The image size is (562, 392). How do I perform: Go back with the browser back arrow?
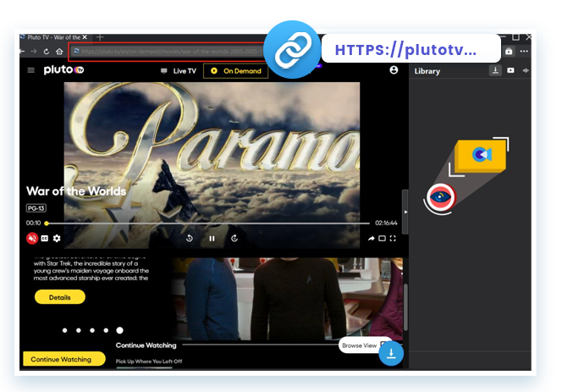[22, 52]
